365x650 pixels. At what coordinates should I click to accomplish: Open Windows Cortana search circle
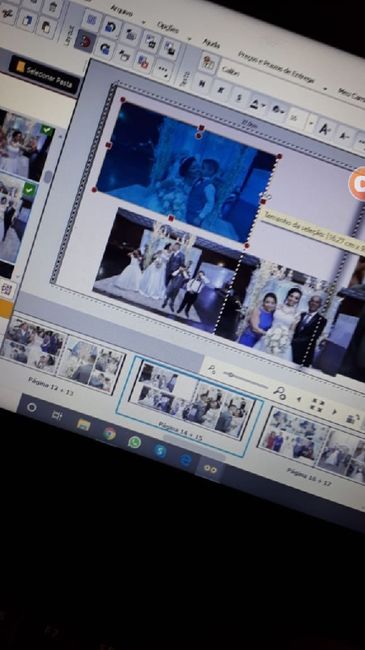32,407
